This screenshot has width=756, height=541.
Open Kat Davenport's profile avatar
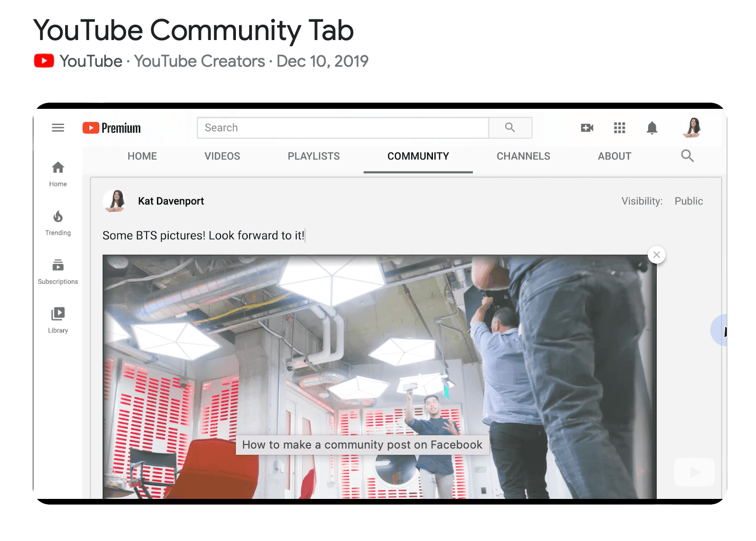tap(115, 201)
